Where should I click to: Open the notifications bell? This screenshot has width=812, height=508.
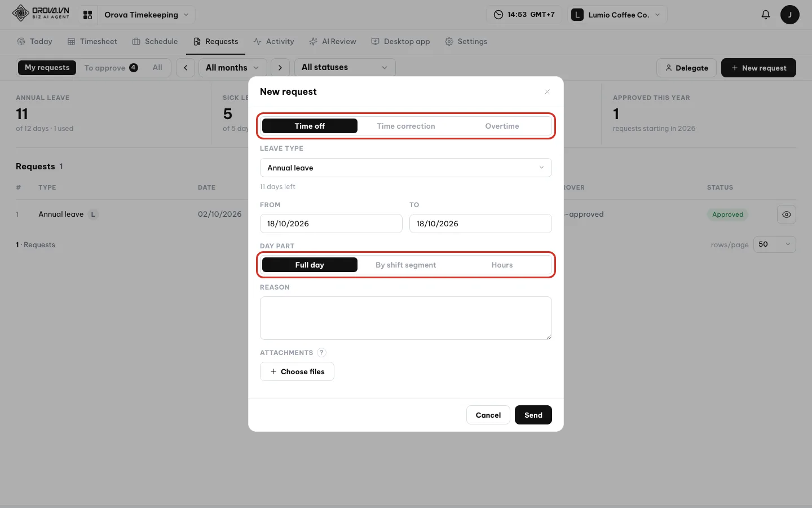point(765,15)
